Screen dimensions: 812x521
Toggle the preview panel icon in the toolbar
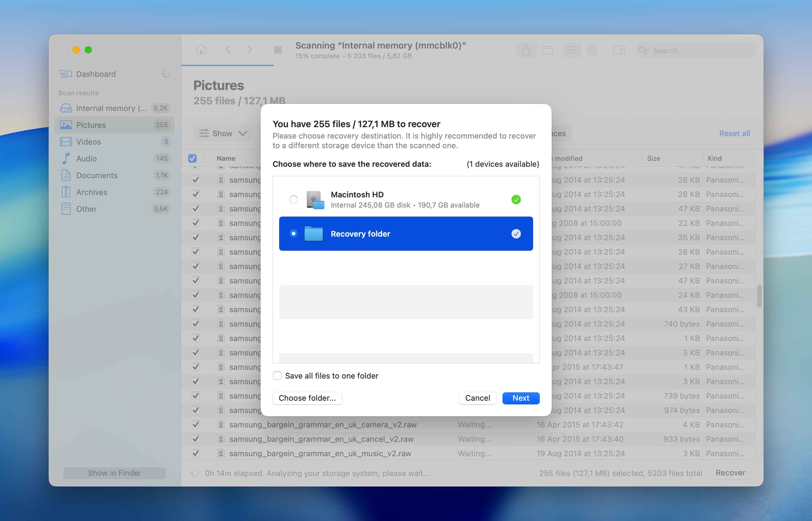[619, 50]
